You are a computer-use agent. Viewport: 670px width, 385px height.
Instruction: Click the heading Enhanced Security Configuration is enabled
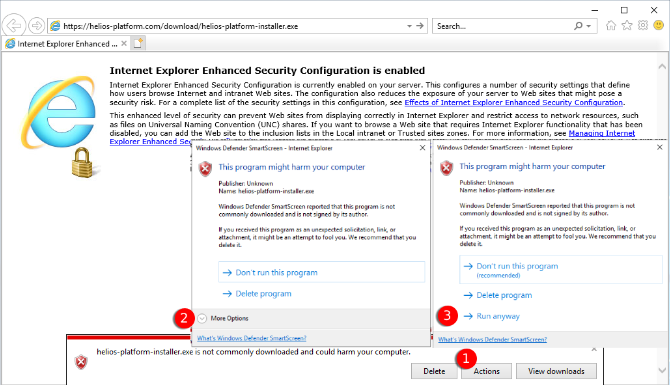click(267, 71)
